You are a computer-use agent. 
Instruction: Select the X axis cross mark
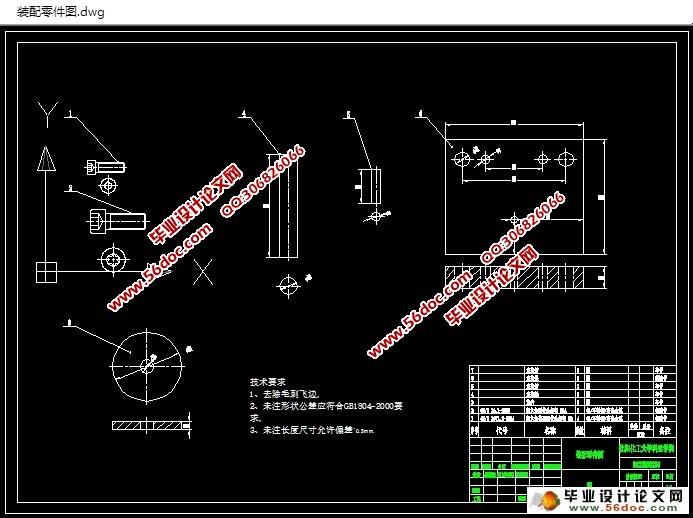pyautogui.click(x=203, y=269)
